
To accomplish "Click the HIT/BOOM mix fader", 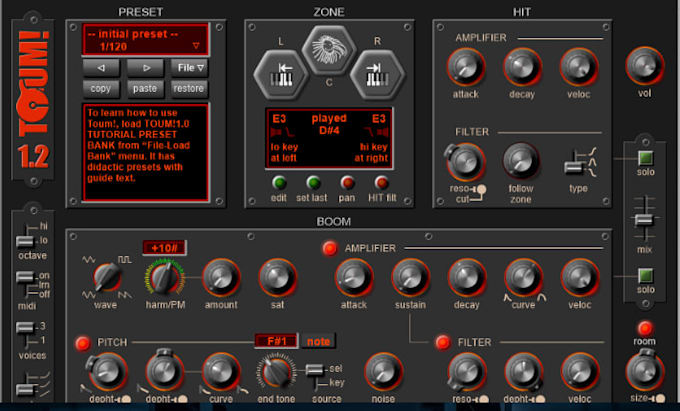I will pyautogui.click(x=645, y=220).
